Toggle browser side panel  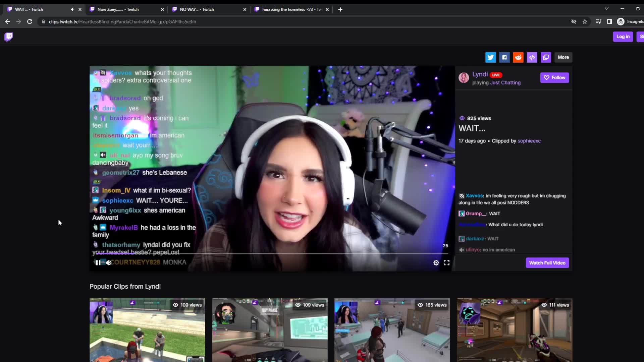(609, 21)
